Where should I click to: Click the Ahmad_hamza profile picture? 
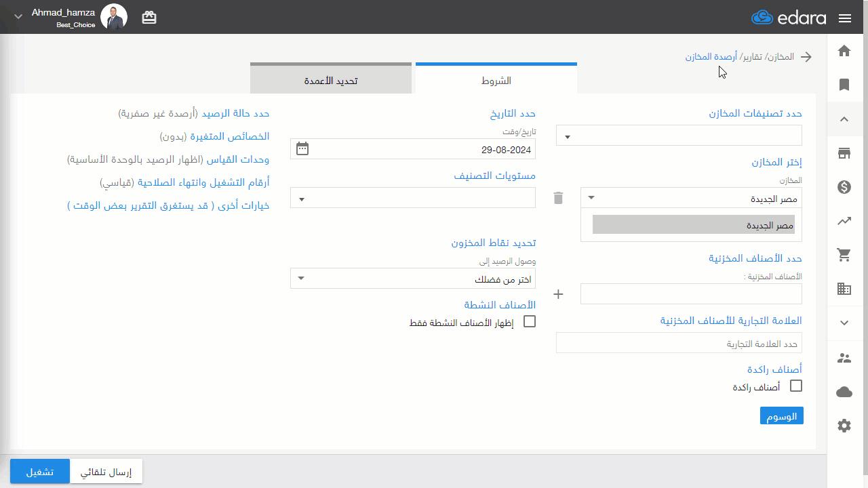pyautogui.click(x=114, y=17)
